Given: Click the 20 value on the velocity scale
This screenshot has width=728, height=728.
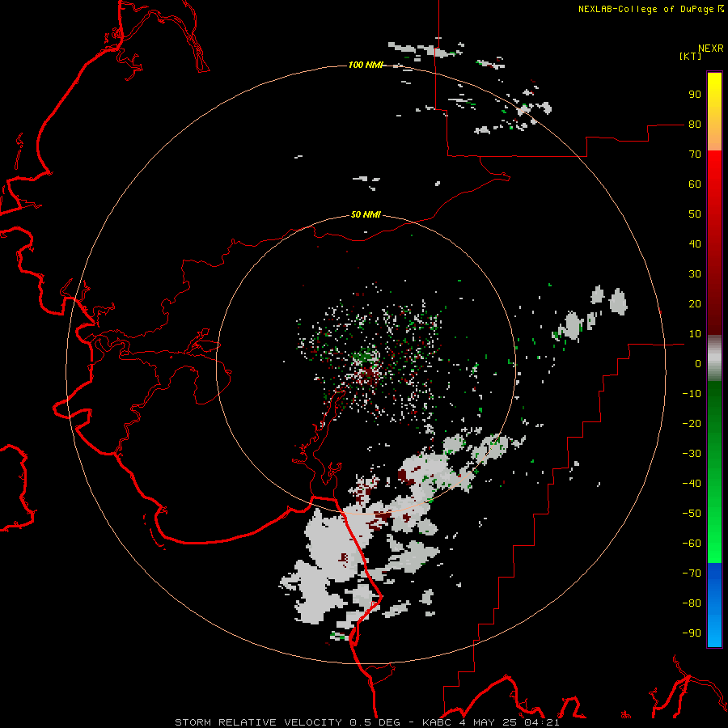Looking at the screenshot, I should pos(695,304).
